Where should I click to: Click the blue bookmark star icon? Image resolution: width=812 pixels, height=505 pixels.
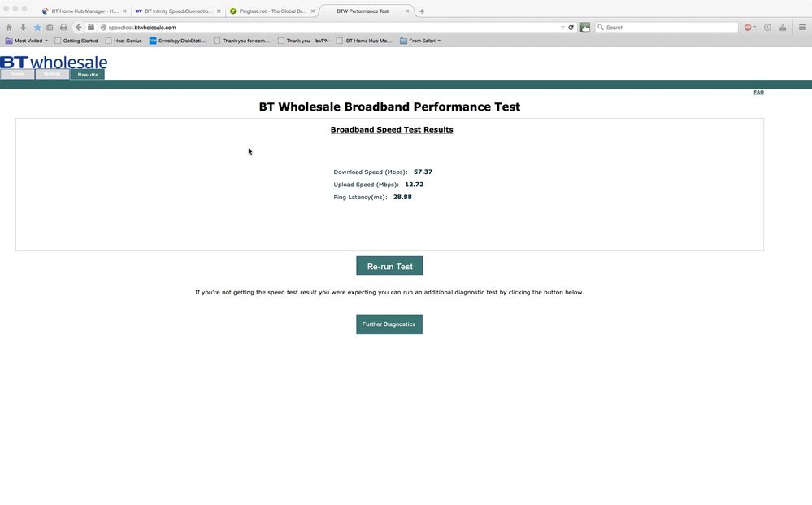coord(37,28)
